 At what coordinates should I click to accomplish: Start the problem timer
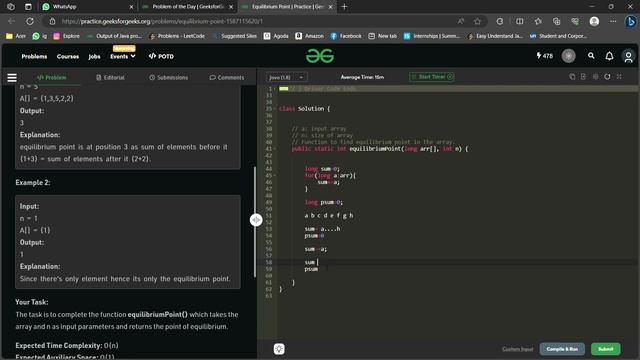tap(432, 77)
